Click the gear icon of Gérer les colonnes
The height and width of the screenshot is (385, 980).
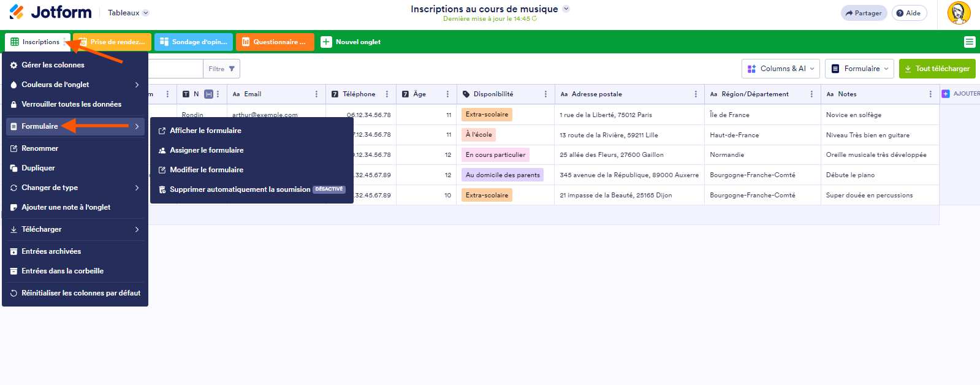tap(13, 65)
